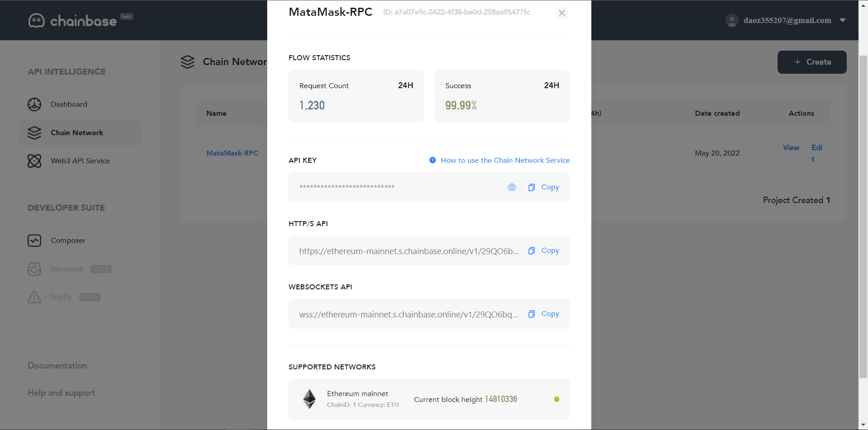Click copy icon beside WebSockets URL

pyautogui.click(x=532, y=314)
